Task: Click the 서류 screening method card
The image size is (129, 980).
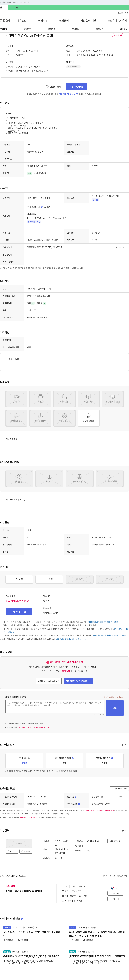Action: pyautogui.click(x=19, y=579)
